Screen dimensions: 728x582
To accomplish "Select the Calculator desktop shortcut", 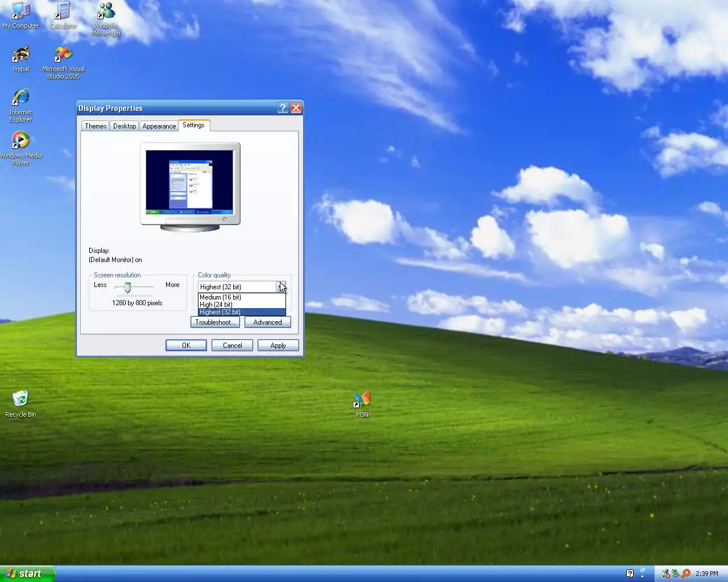I will click(x=63, y=16).
